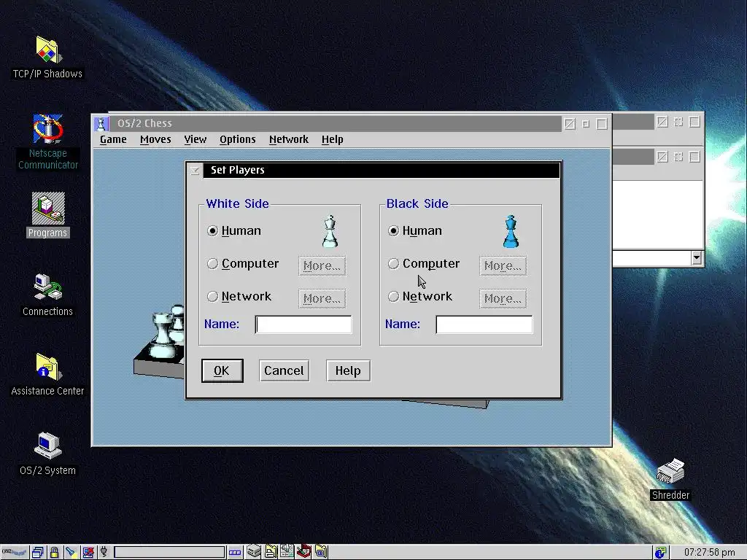Click the tray selector icon in WarpCenter
Viewport: 747px width, 560px height.
click(x=235, y=553)
